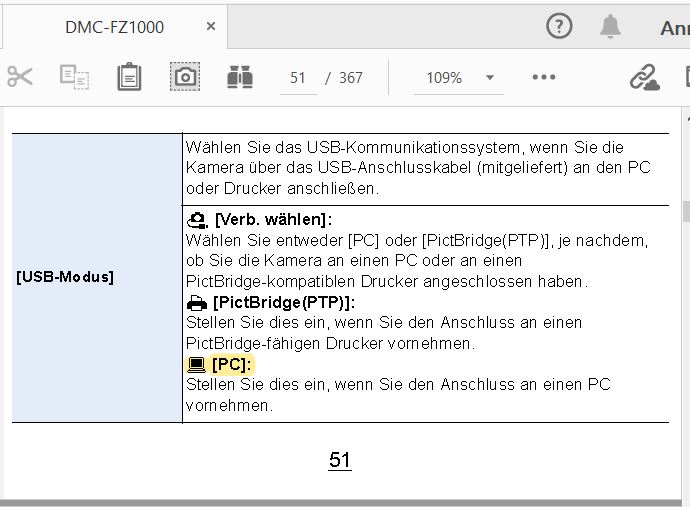
Task: Click the page number 51 at page bottom
Action: pyautogui.click(x=340, y=460)
